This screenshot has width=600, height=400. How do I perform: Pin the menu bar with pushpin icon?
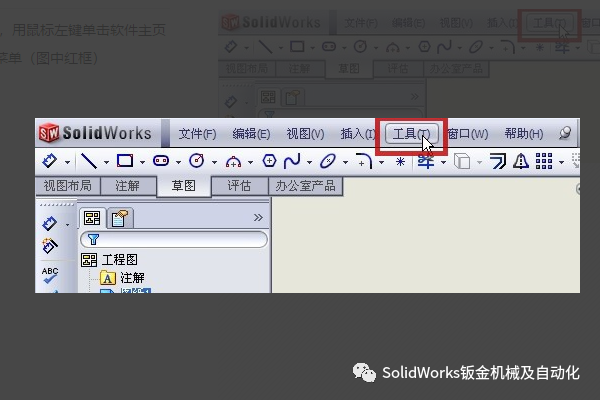click(x=565, y=133)
